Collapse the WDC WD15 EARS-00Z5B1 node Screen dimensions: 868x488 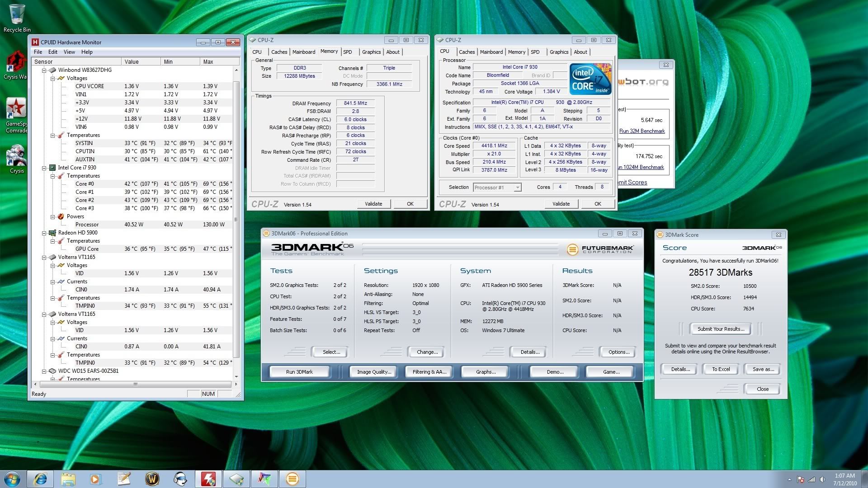pos(44,371)
